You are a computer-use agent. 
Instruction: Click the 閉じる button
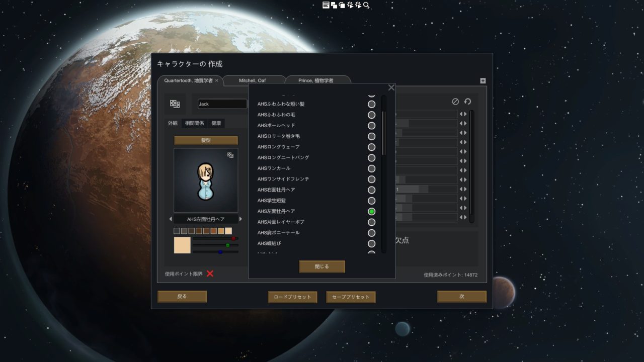[322, 266]
